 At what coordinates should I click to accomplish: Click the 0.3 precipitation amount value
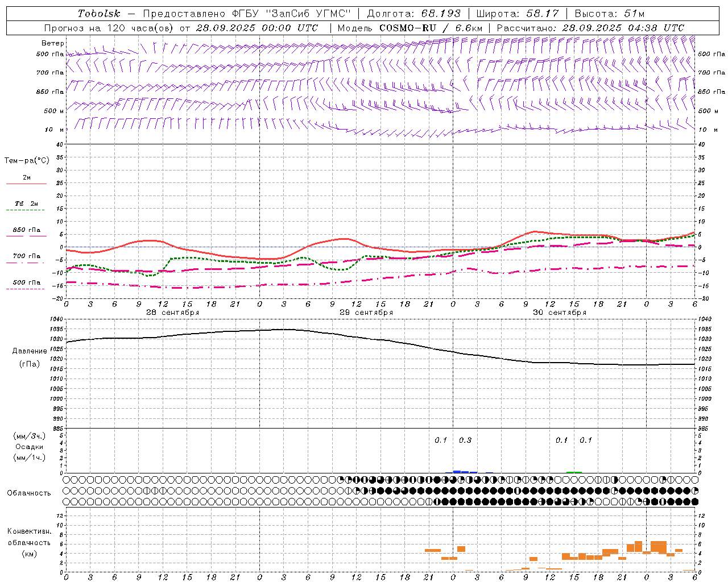(x=465, y=440)
